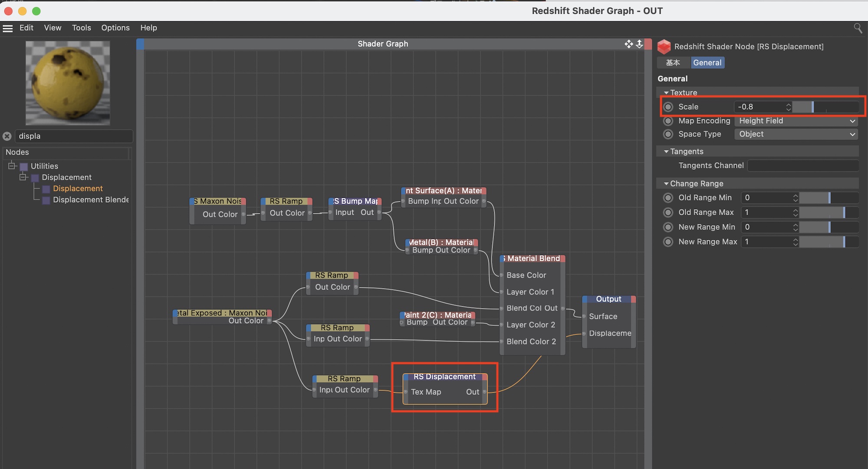Collapse the Change Range section
868x469 pixels.
666,184
